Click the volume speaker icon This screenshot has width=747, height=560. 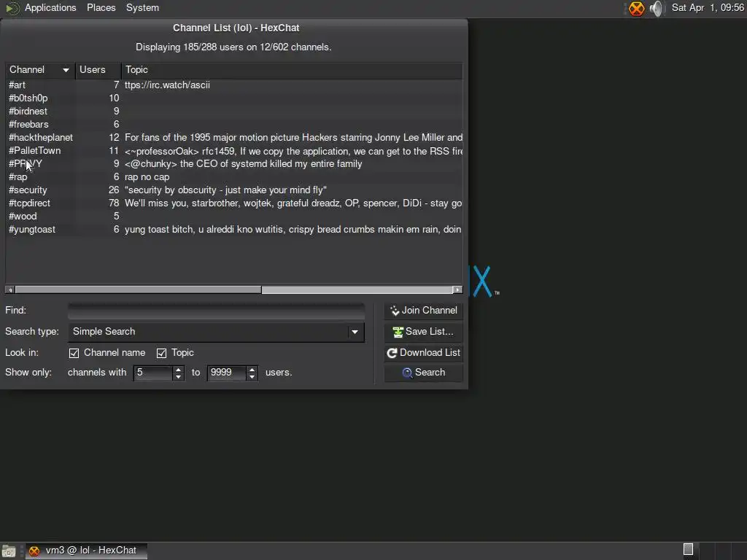coord(657,8)
